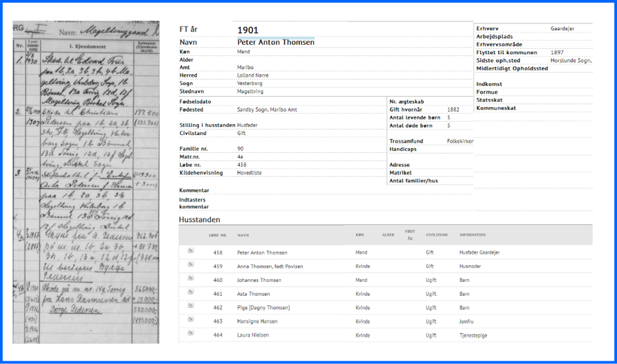This screenshot has width=617, height=364.
Task: Click the Peter Anton Thomsen heading beside Navn
Action: coord(276,42)
